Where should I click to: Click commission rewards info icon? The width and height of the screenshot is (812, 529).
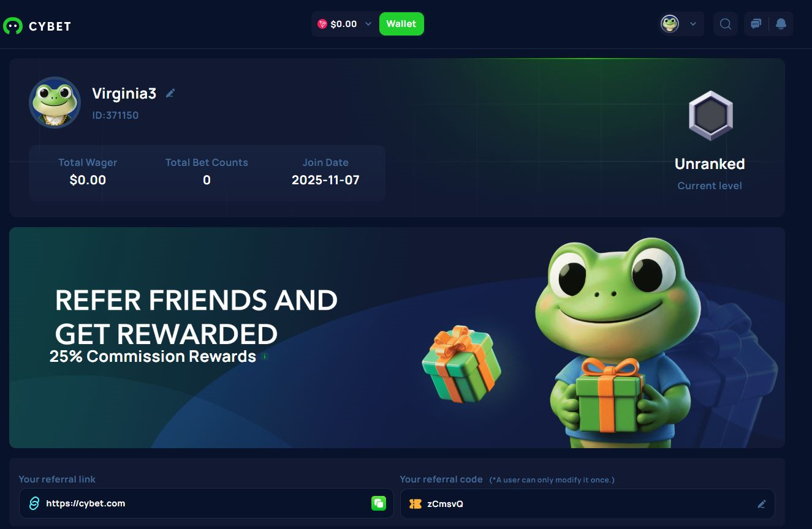pyautogui.click(x=265, y=356)
